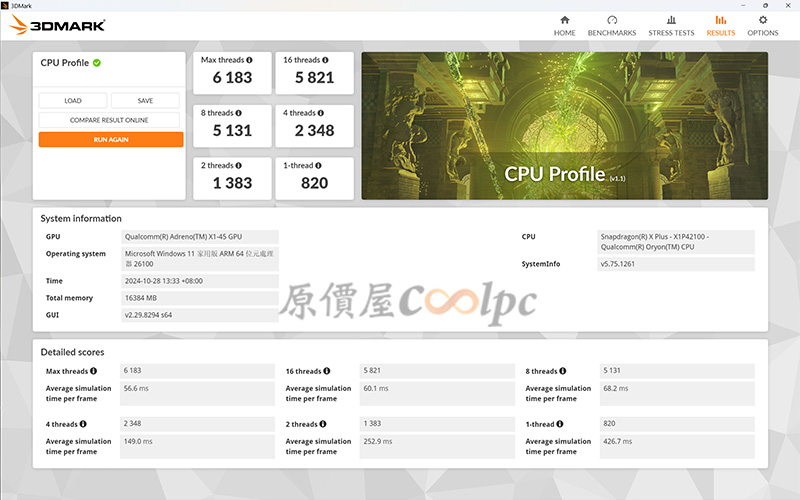Click 4 threads info icon in Detailed scores
The height and width of the screenshot is (500, 800).
pos(83,424)
